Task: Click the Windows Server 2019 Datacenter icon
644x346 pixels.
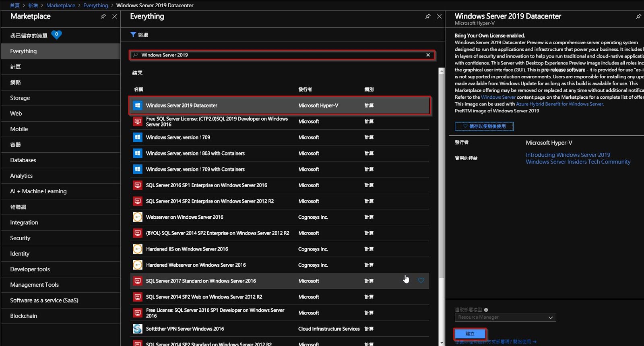Action: click(x=138, y=106)
